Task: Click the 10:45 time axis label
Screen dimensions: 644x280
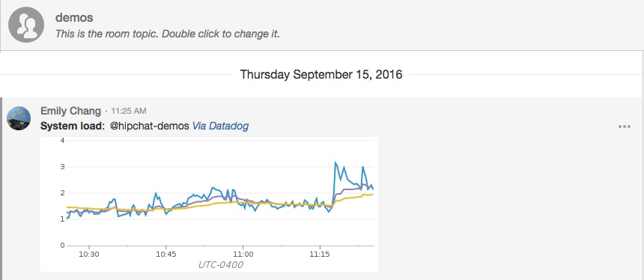Action: point(166,254)
